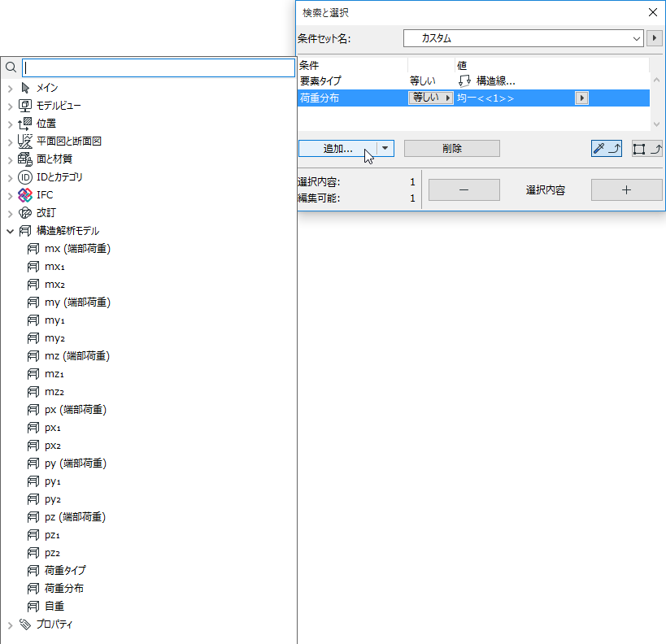
Task: Expand the 面と材質 category
Action: (11, 160)
